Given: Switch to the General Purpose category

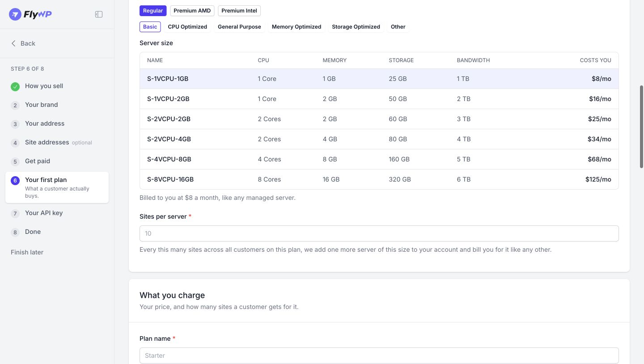Looking at the screenshot, I should [239, 27].
